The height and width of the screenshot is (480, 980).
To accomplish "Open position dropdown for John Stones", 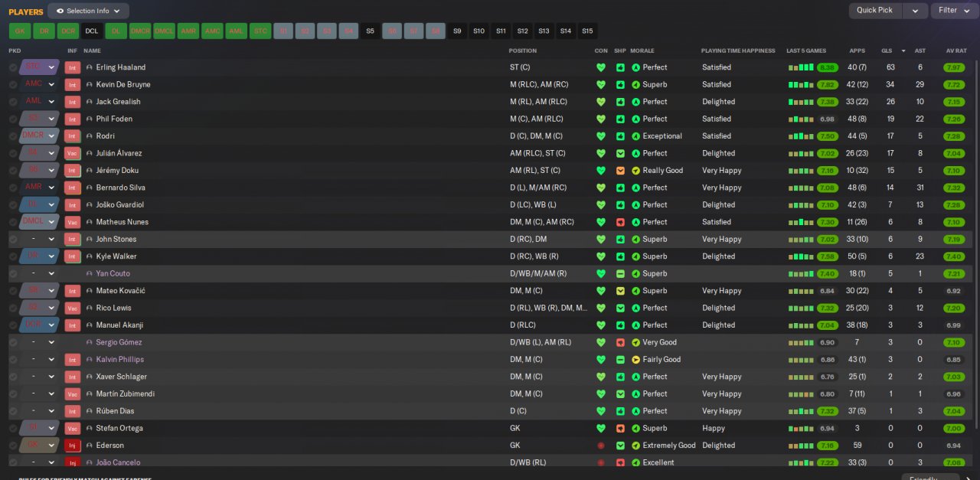I will pyautogui.click(x=51, y=239).
